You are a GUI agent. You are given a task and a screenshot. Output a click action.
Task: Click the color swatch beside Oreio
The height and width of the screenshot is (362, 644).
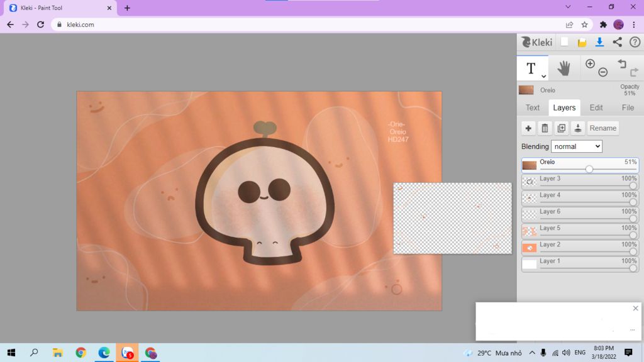point(526,90)
